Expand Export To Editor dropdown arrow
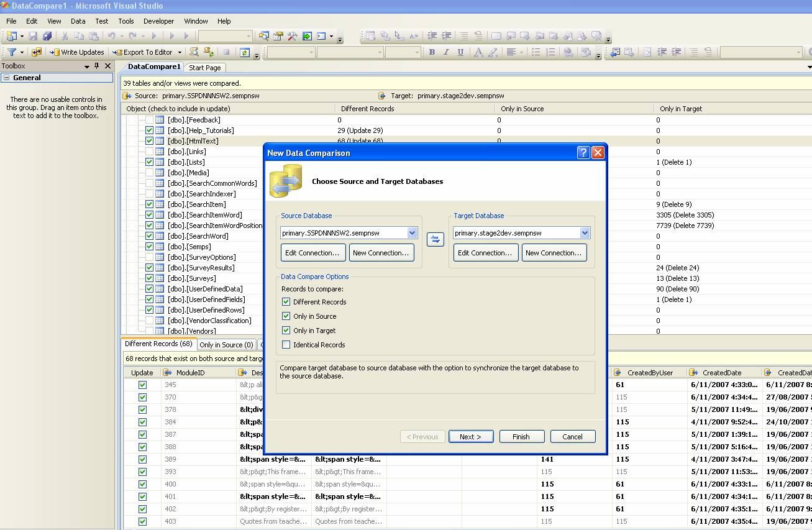 [x=180, y=53]
